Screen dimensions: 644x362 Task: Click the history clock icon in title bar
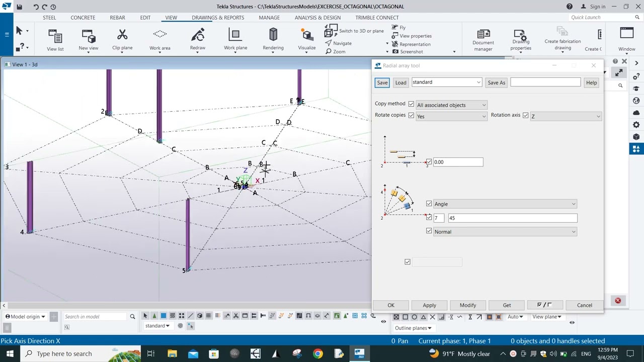[x=53, y=7]
